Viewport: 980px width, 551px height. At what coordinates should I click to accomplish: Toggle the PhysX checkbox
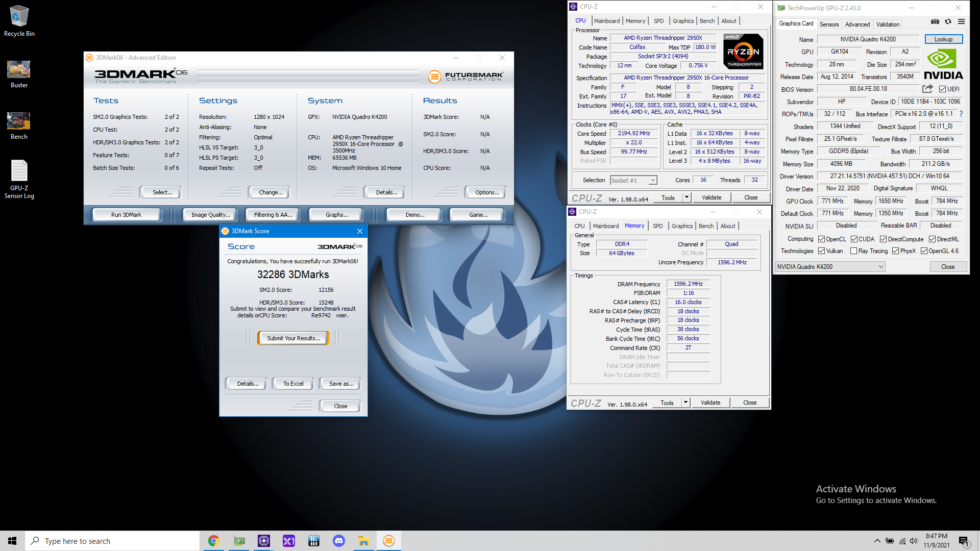pyautogui.click(x=895, y=251)
